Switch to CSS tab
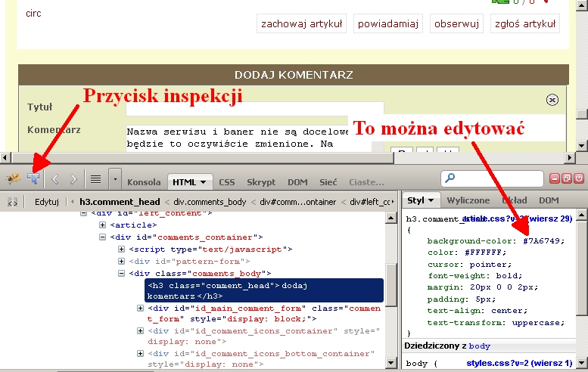 tap(226, 182)
